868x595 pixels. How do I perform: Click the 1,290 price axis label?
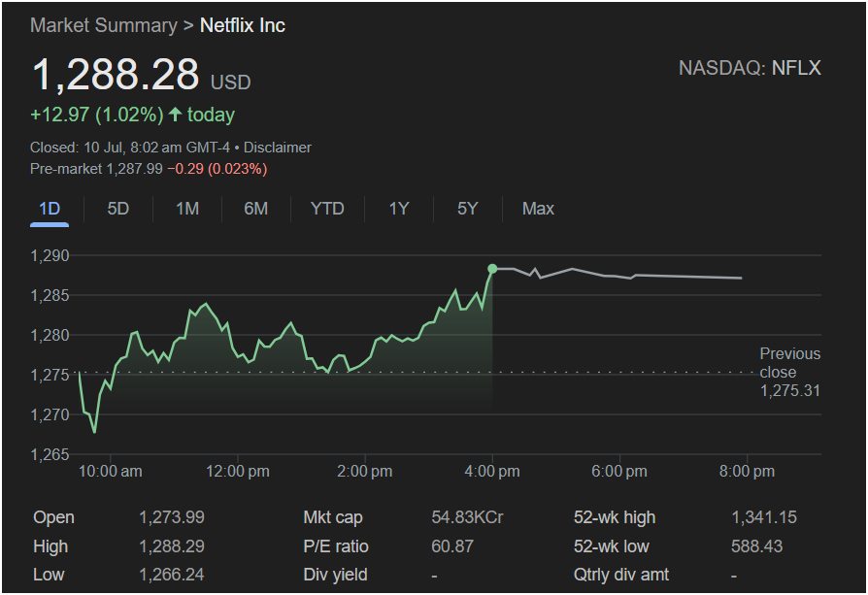coord(50,255)
